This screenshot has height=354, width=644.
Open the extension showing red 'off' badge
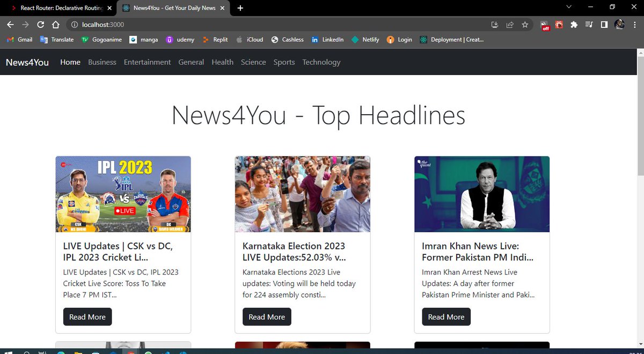click(x=545, y=25)
